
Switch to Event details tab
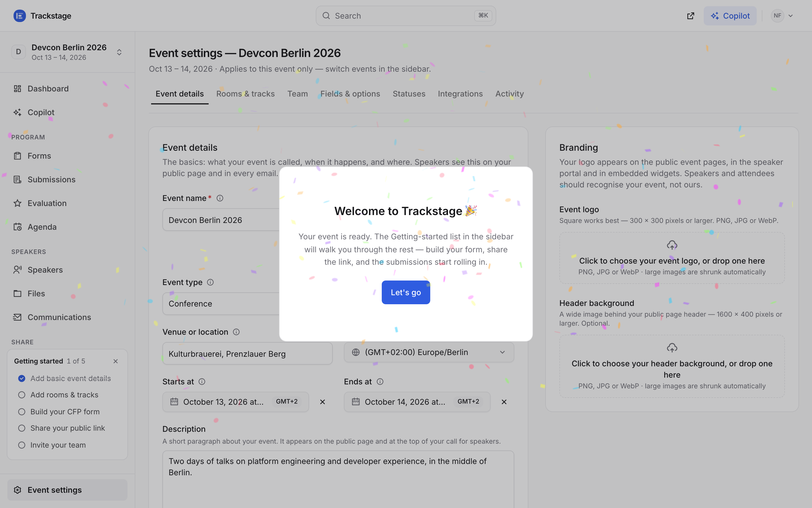[x=180, y=94]
